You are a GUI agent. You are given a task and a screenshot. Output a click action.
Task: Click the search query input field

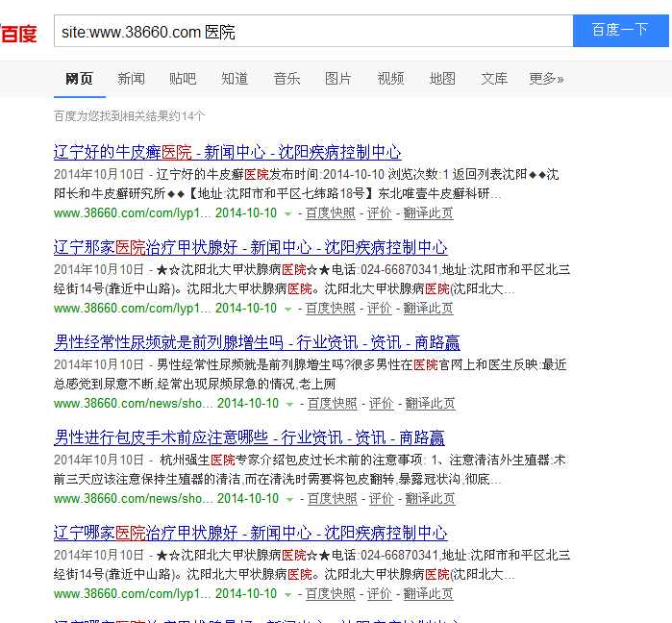coord(313,31)
